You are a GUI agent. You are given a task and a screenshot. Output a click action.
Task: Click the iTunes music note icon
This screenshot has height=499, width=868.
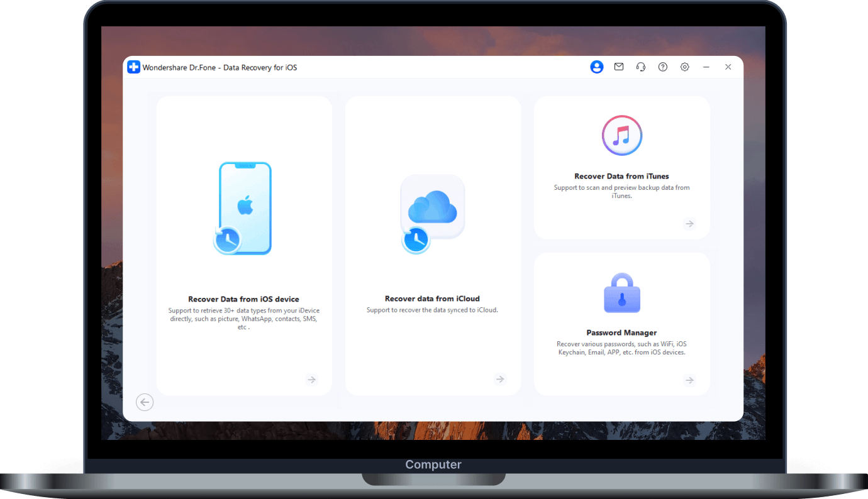(621, 135)
